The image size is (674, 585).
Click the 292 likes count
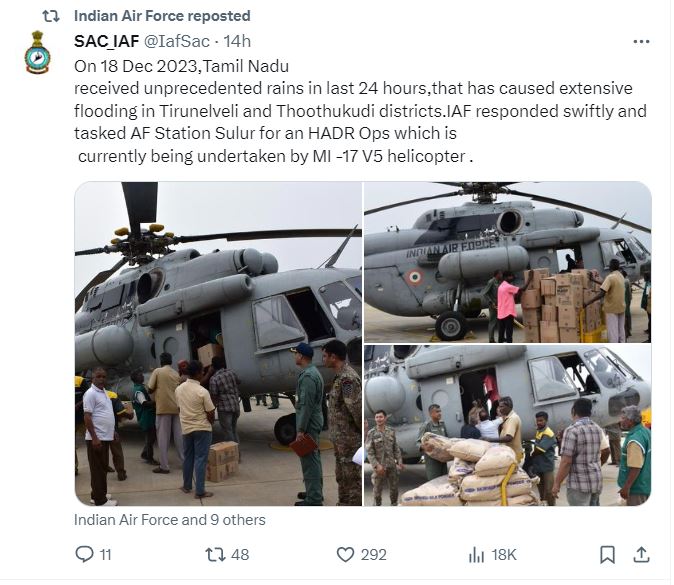pos(373,554)
